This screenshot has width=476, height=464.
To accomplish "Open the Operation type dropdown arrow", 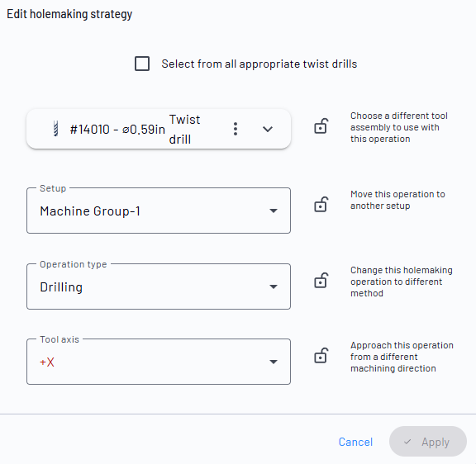I will pyautogui.click(x=274, y=286).
